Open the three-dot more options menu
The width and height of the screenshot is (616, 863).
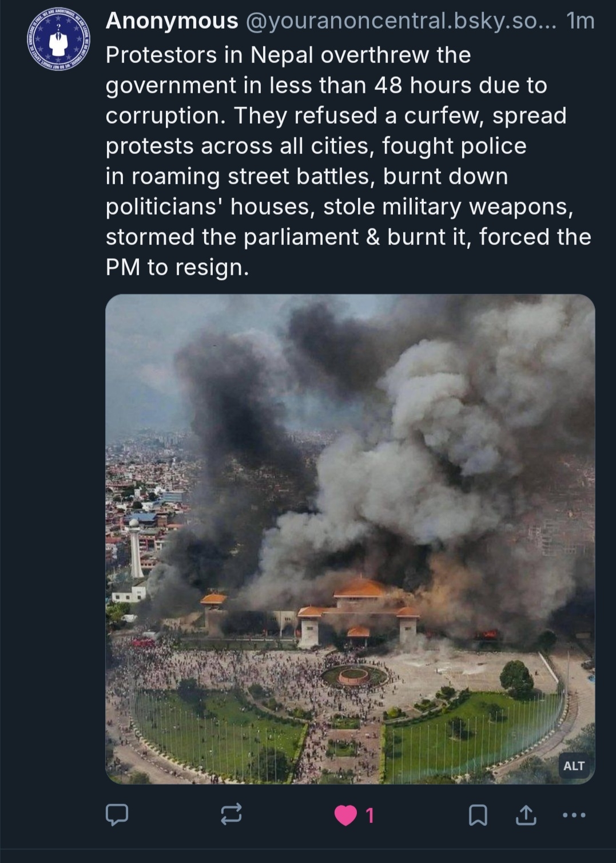(x=574, y=815)
